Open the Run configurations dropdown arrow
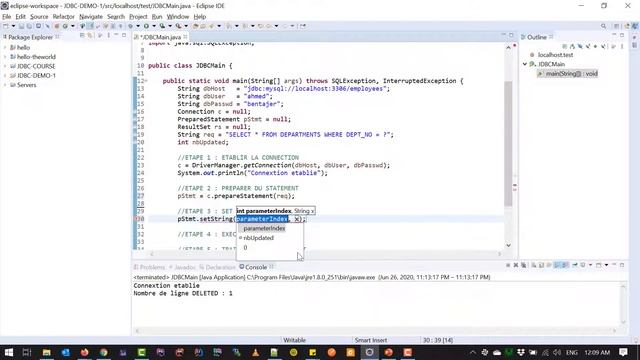 [x=153, y=26]
